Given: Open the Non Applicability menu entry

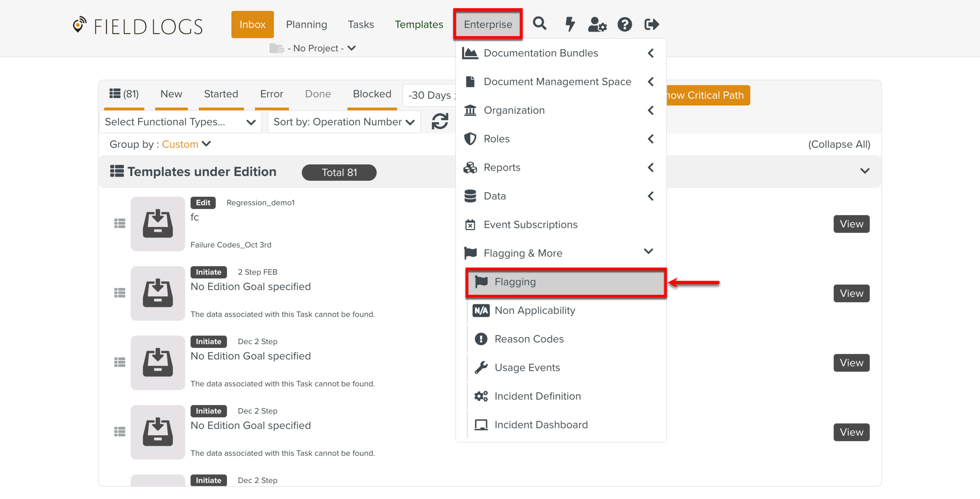Looking at the screenshot, I should tap(535, 310).
